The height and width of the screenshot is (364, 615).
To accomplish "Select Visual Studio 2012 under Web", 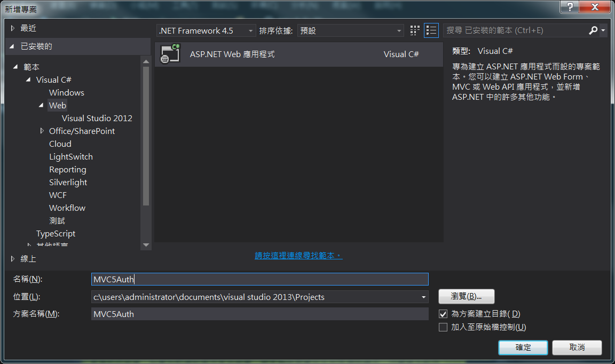I will point(97,118).
